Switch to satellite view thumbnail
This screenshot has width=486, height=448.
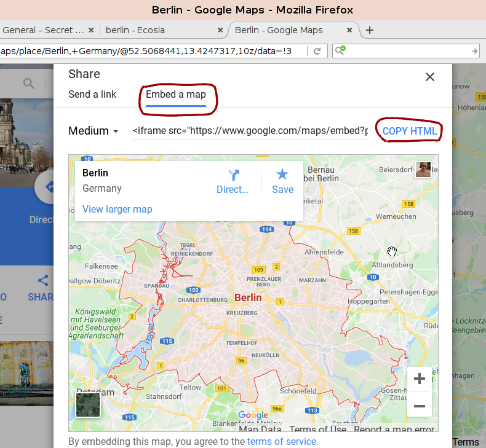tap(88, 405)
